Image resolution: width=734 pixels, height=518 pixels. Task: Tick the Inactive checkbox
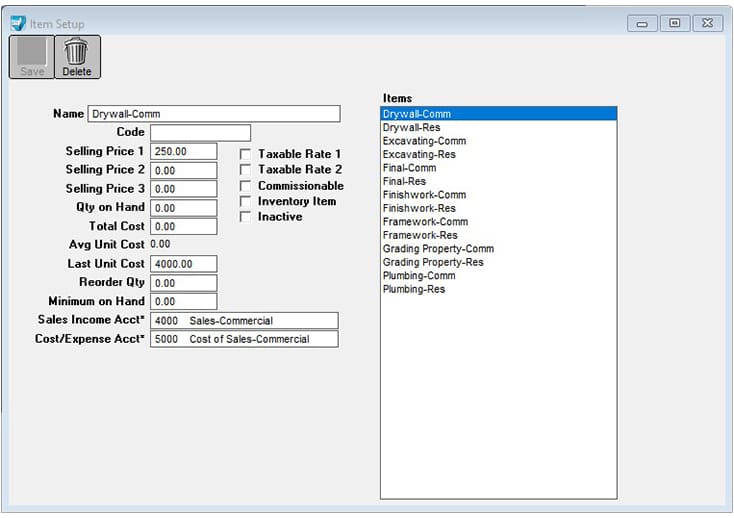click(246, 217)
